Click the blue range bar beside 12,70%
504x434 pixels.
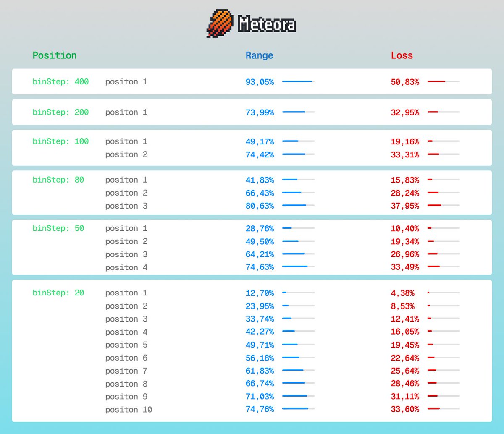tap(298, 293)
